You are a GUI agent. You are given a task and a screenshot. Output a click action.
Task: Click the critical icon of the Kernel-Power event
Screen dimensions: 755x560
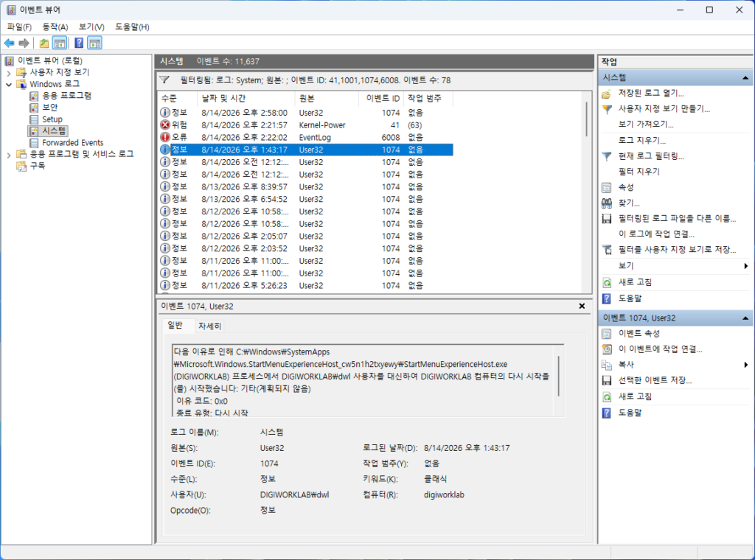165,125
